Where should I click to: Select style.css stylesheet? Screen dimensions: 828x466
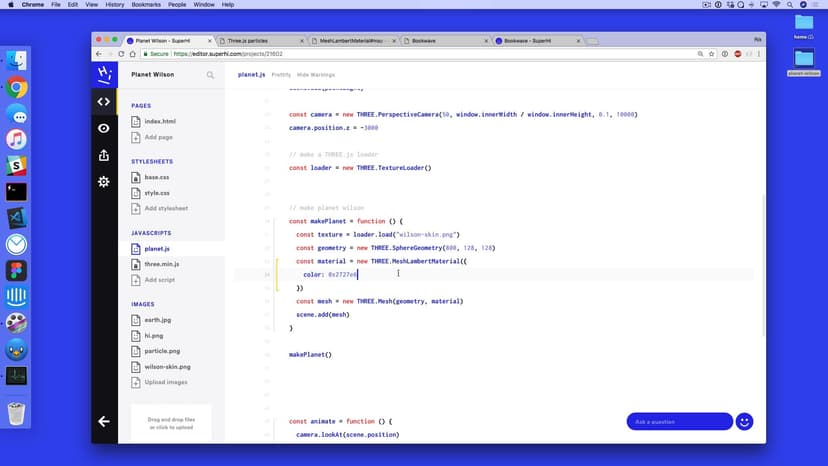(156, 193)
